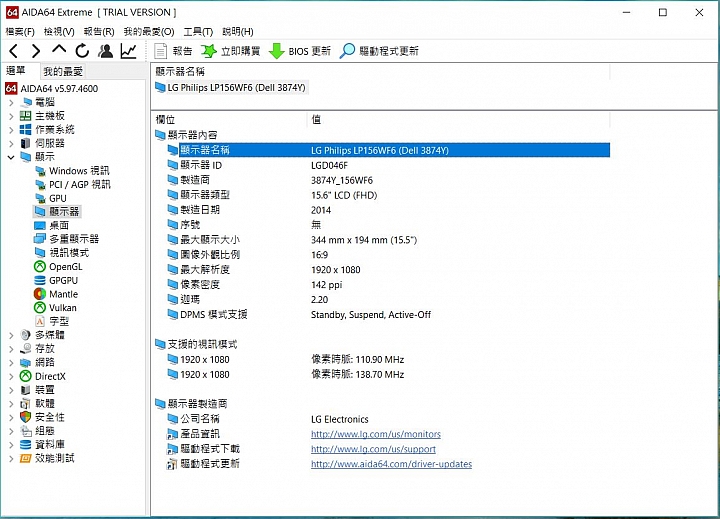Click the Back navigation arrow
The image size is (720, 519).
coord(13,51)
